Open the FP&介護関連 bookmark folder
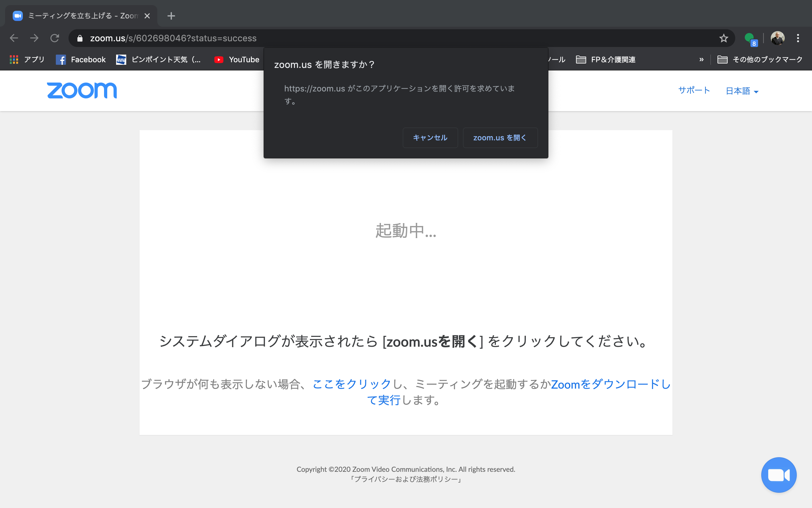The height and width of the screenshot is (508, 812). (606, 59)
